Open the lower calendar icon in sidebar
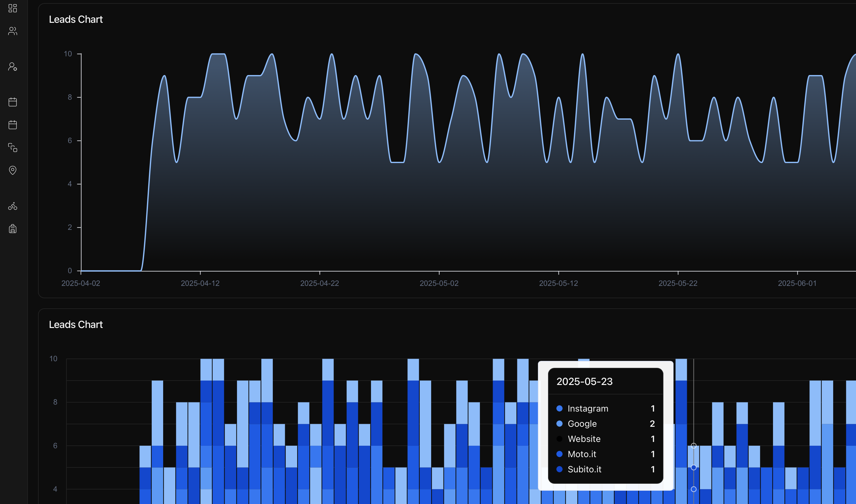Image resolution: width=856 pixels, height=504 pixels. point(13,125)
